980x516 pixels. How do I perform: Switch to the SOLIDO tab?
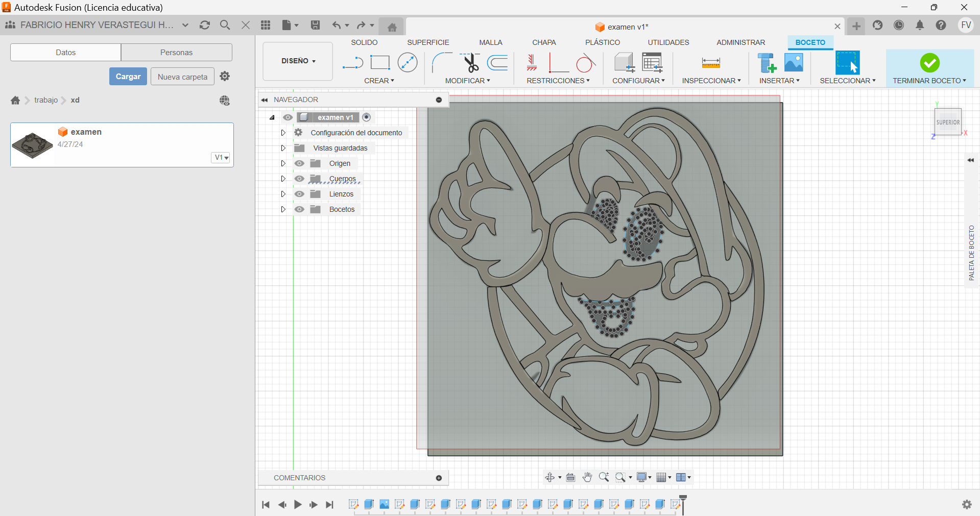(x=364, y=42)
